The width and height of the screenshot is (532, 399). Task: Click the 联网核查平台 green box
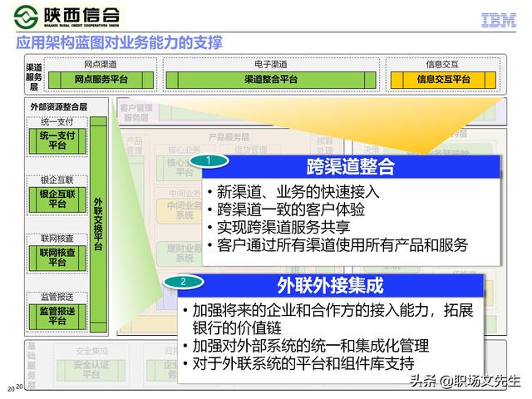(57, 258)
